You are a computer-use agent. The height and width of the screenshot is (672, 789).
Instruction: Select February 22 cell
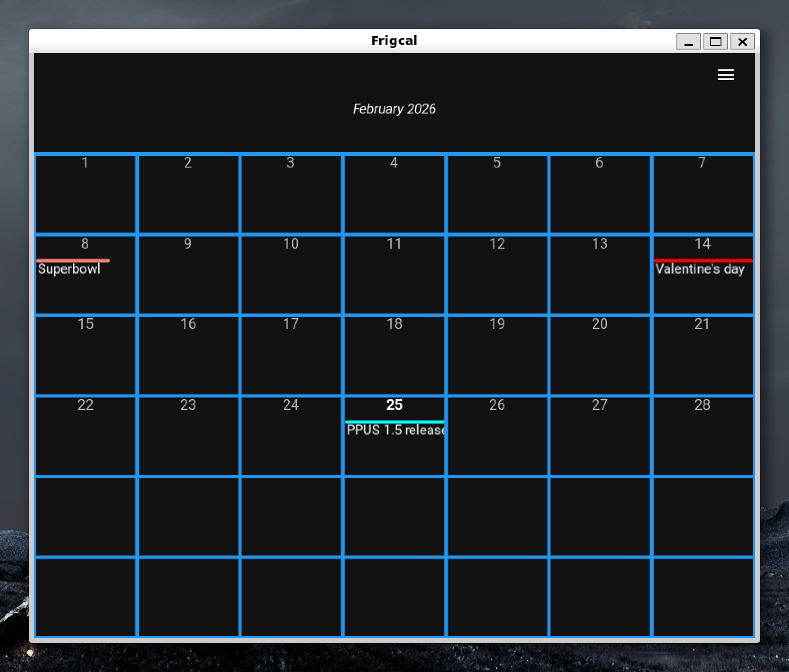85,436
